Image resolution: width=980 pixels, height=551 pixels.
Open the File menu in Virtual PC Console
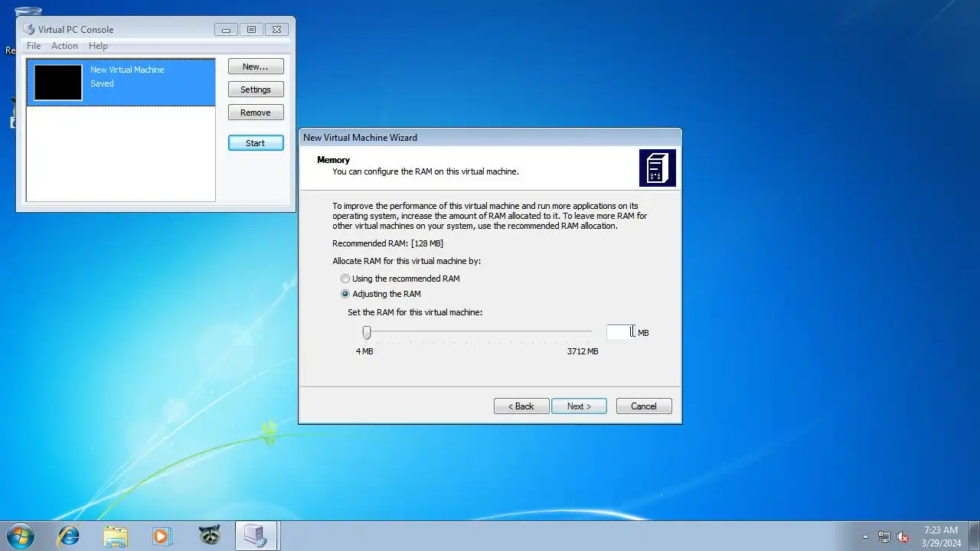(34, 46)
